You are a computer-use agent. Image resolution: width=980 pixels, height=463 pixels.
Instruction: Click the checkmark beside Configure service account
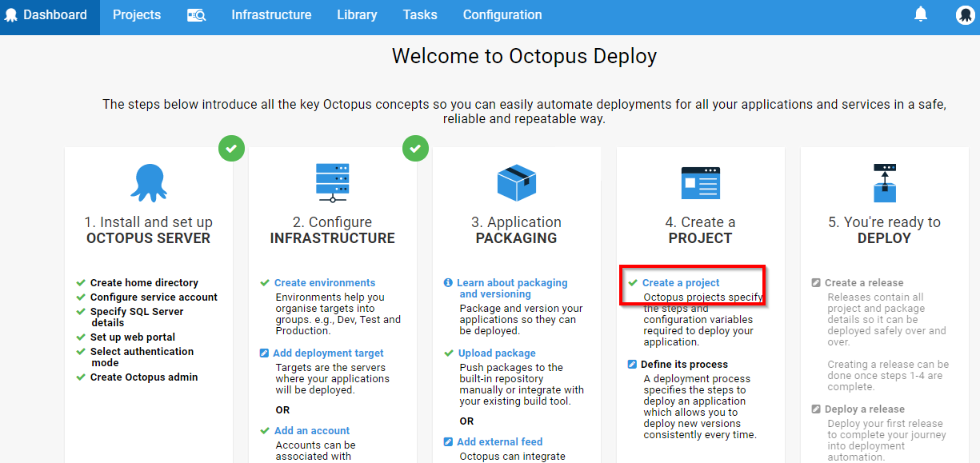81,297
